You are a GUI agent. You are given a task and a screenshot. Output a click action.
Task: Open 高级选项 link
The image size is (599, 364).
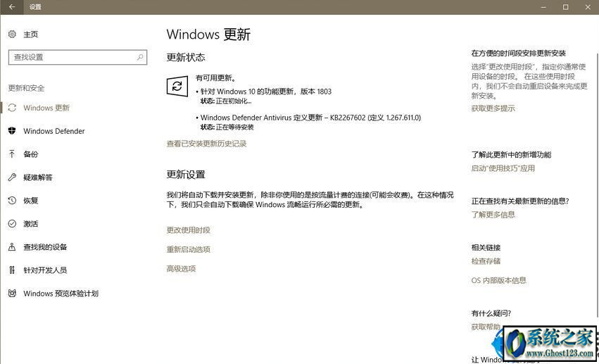coord(181,269)
